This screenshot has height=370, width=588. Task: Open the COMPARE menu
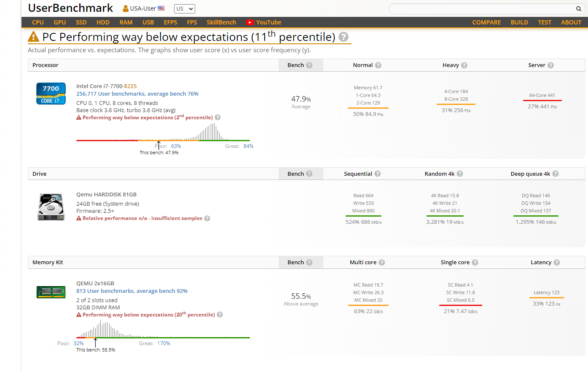(x=486, y=22)
